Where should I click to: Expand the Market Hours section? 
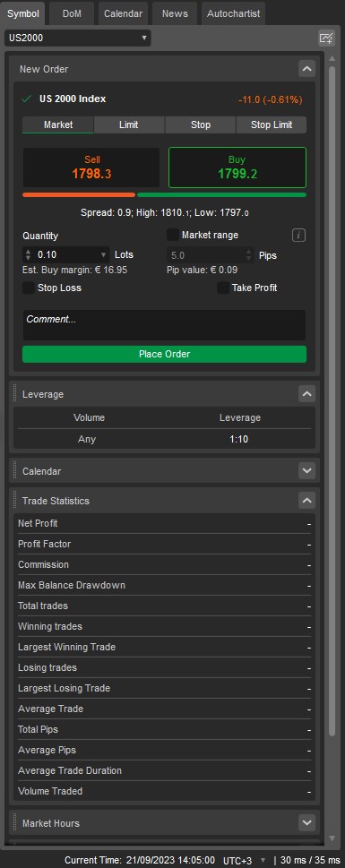pyautogui.click(x=306, y=823)
